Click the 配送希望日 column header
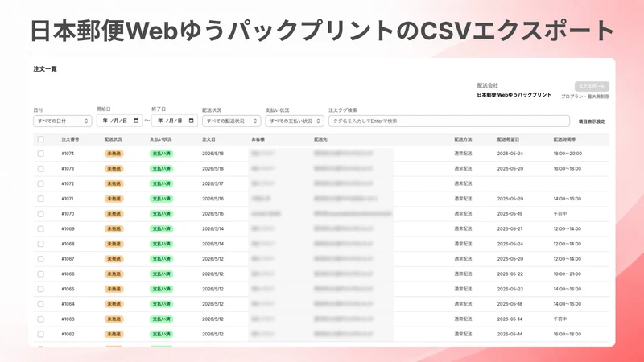The image size is (644, 362). click(x=508, y=139)
